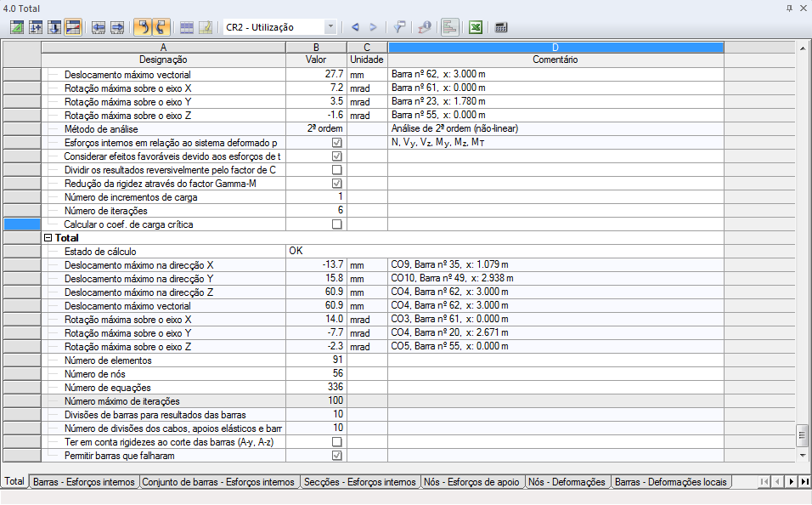Viewport: 812px width, 505px height.
Task: Select next load case with blue right triangle
Action: tap(374, 27)
